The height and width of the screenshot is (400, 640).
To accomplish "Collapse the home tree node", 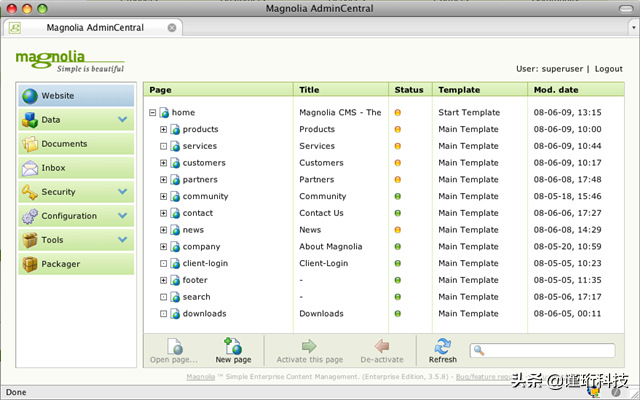I will [153, 113].
